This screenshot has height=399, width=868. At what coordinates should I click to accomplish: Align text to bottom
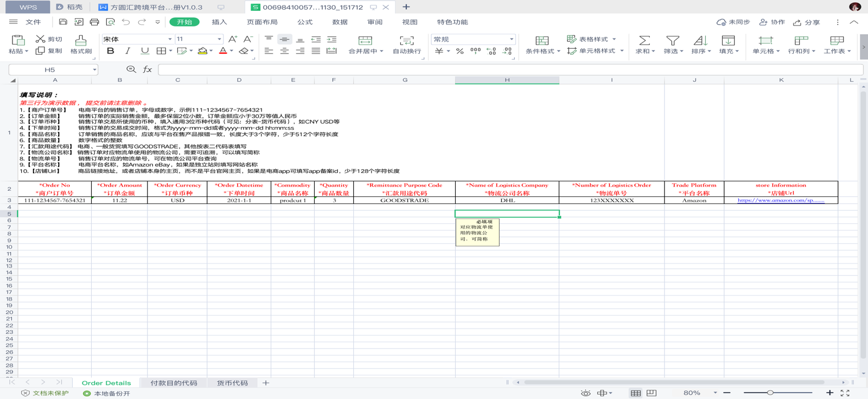point(300,39)
